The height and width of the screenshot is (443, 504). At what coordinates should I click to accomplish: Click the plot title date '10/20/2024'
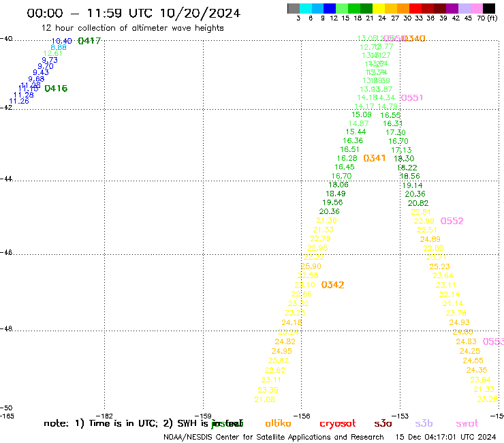[200, 13]
